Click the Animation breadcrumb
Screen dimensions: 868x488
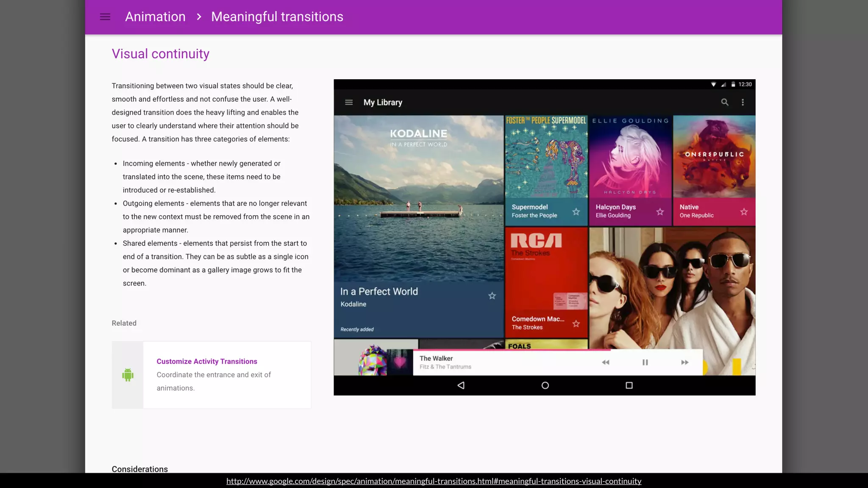click(x=155, y=17)
